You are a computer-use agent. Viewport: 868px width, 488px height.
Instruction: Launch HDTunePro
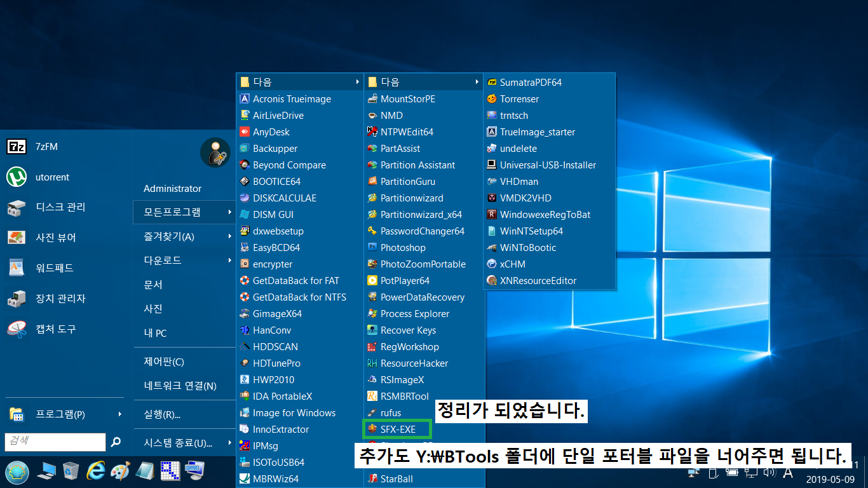pyautogui.click(x=299, y=363)
